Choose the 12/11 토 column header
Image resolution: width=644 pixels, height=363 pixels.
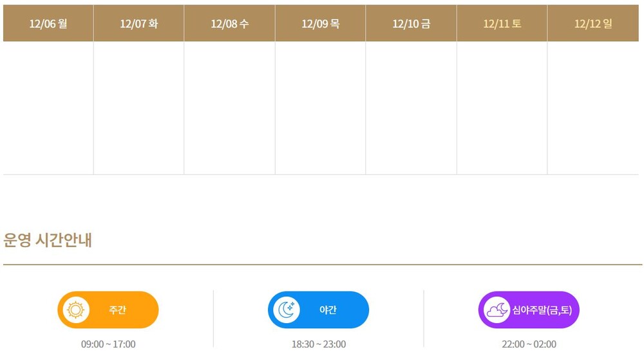(502, 23)
